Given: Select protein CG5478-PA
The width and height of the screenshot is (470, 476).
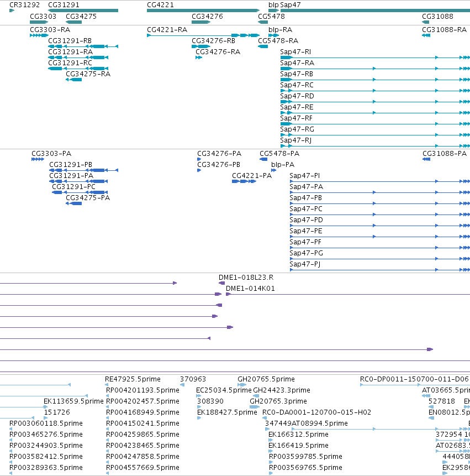Looking at the screenshot, I should [279, 154].
